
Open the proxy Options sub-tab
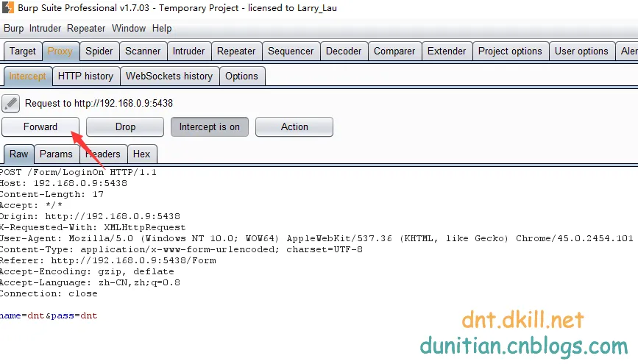(241, 76)
